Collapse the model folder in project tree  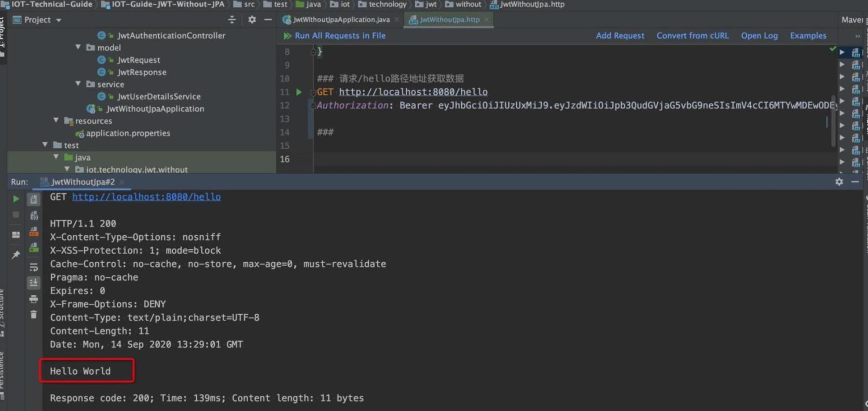click(x=78, y=47)
